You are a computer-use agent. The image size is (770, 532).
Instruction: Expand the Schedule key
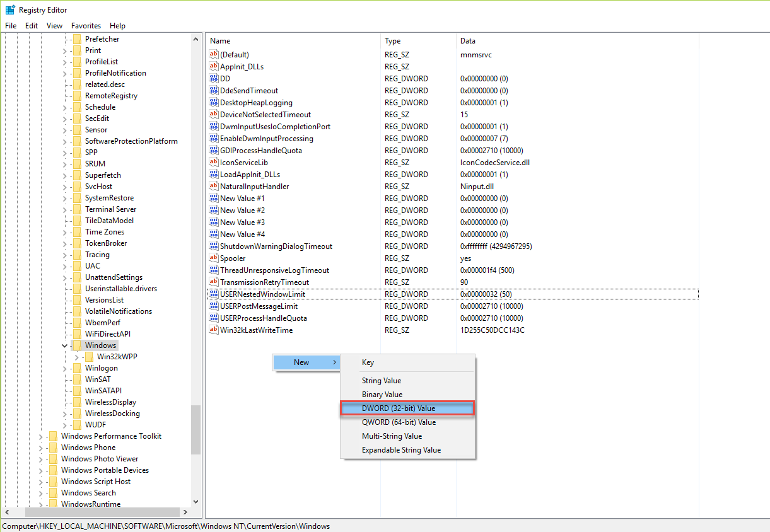(65, 107)
